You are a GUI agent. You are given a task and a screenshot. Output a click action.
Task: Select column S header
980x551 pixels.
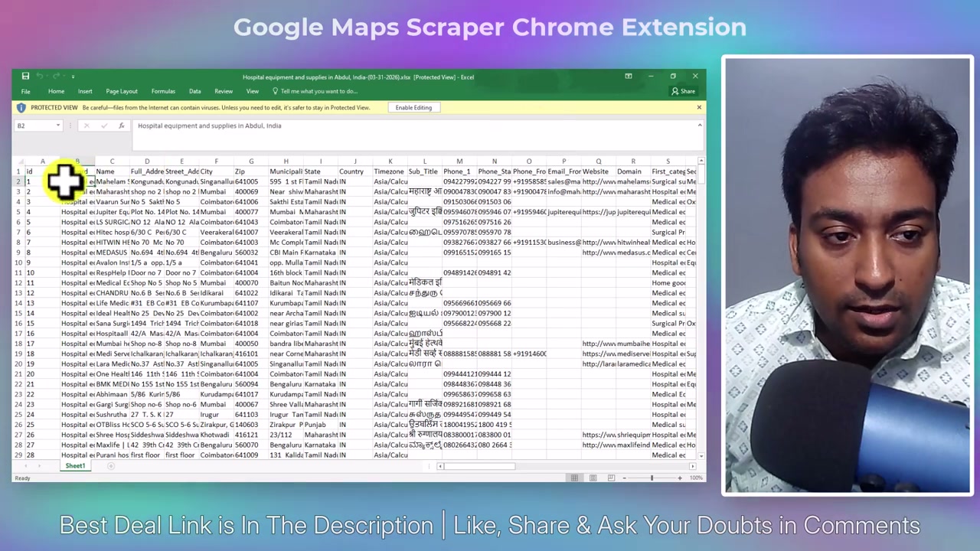[668, 161]
